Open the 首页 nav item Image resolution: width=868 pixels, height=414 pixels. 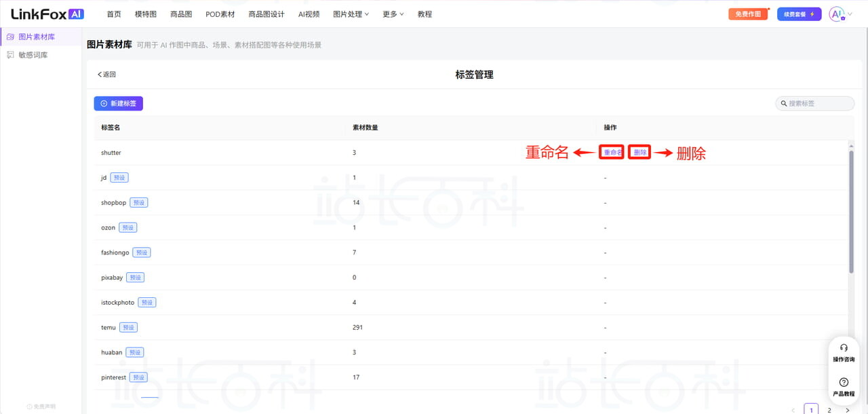click(114, 14)
